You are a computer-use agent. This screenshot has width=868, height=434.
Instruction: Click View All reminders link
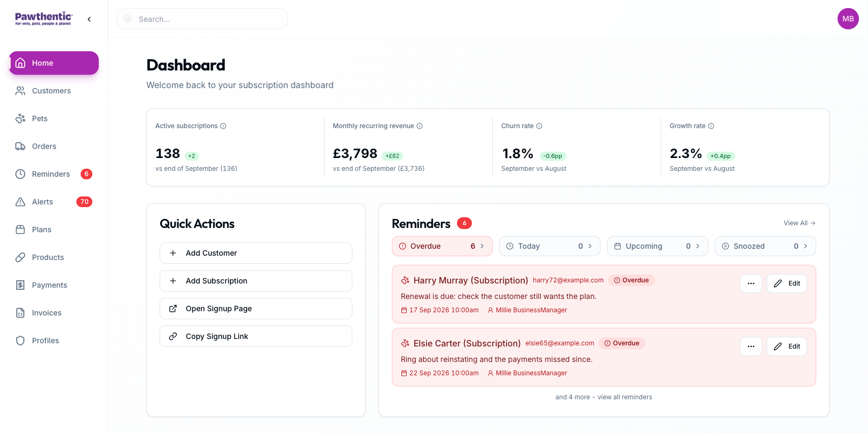[799, 223]
